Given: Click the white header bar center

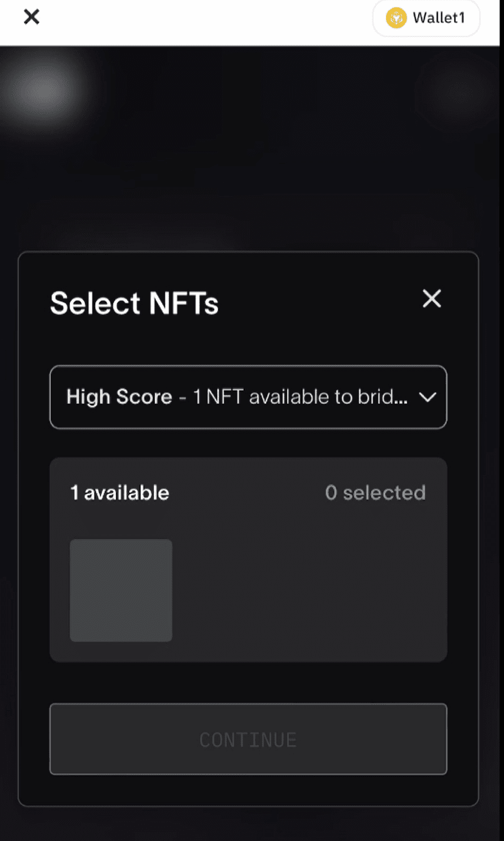Looking at the screenshot, I should (x=198, y=22).
